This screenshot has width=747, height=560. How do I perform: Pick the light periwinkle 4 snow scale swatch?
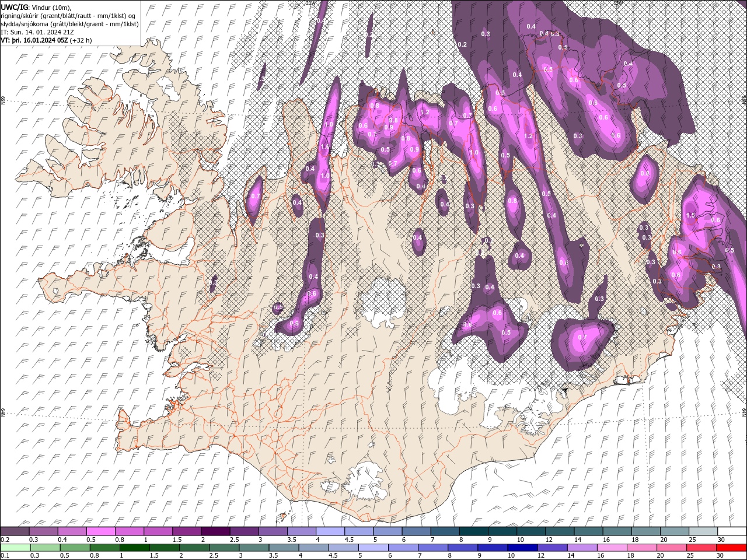pyautogui.click(x=330, y=531)
